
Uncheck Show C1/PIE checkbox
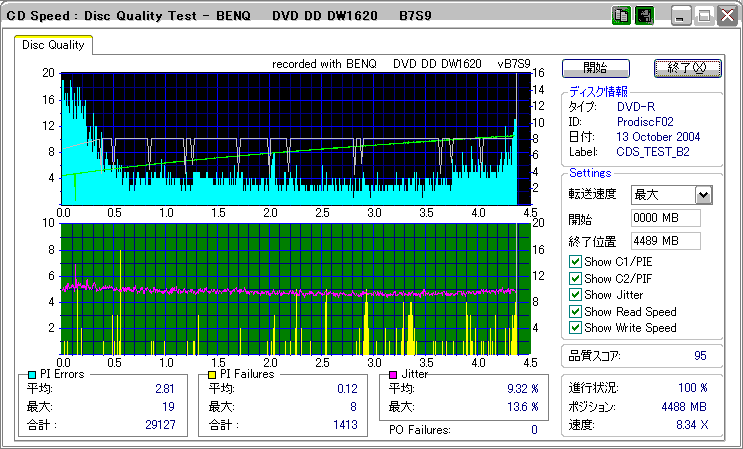(575, 262)
